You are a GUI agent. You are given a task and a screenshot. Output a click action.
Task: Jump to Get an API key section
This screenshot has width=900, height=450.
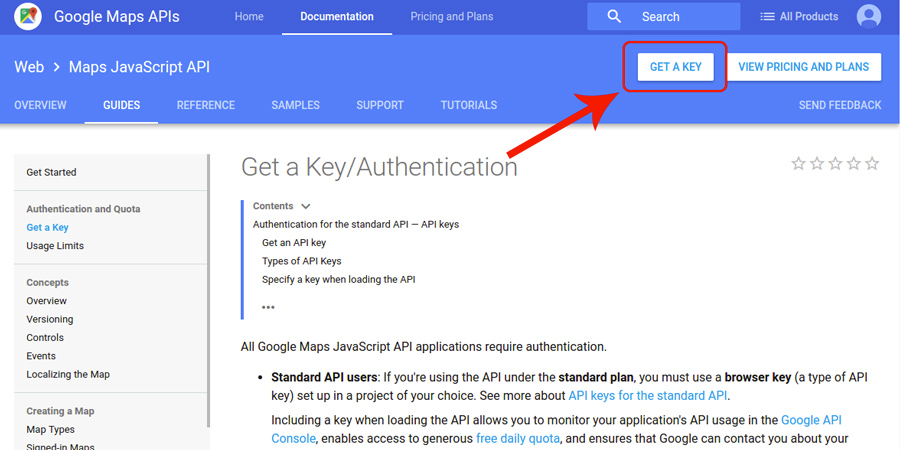[x=294, y=243]
